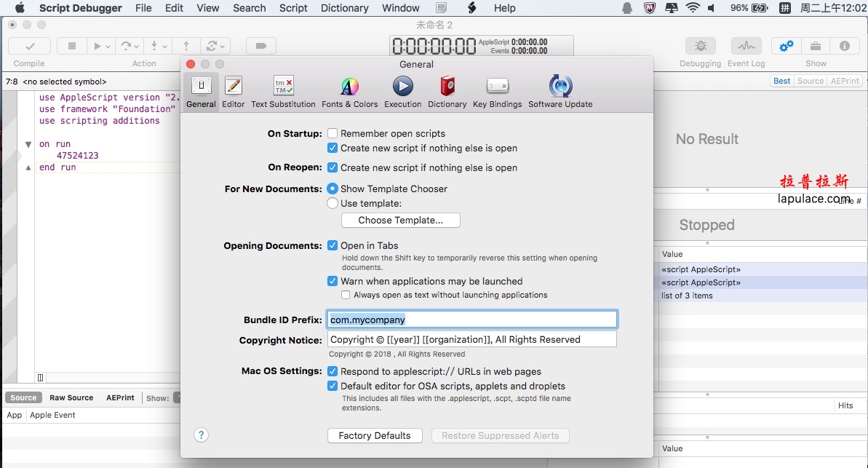The image size is (868, 468).
Task: Open the Event Log waveform icon
Action: [x=746, y=46]
